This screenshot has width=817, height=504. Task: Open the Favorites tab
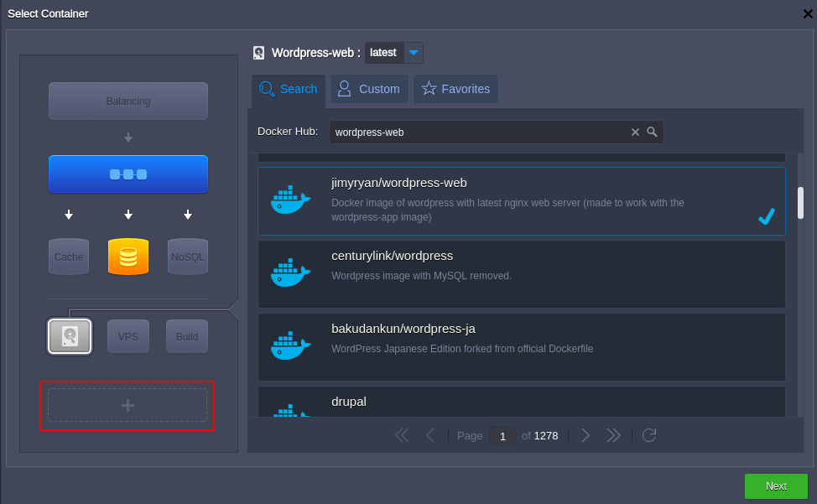tap(456, 89)
